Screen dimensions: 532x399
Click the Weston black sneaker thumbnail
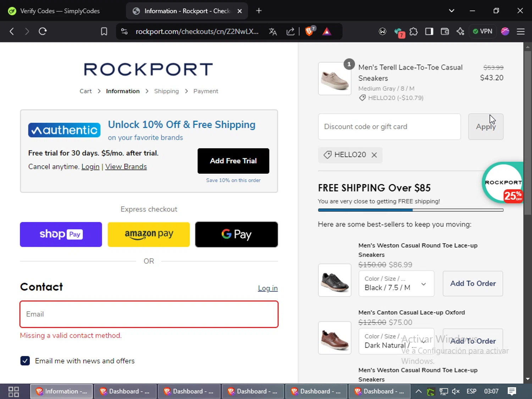(x=335, y=280)
